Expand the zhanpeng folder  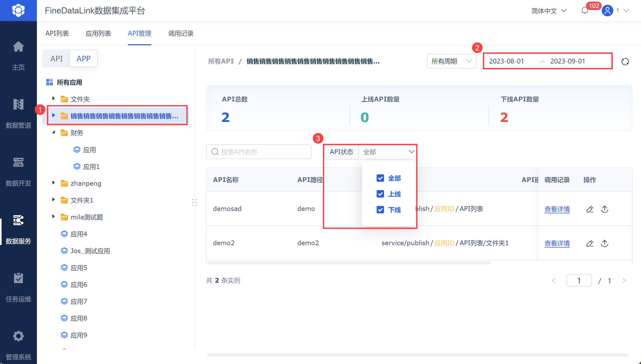(54, 183)
